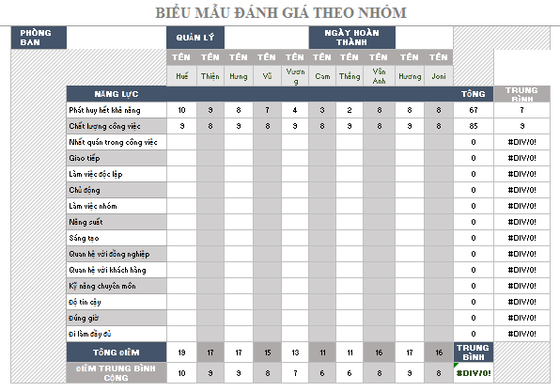
Task: Click the empty Ngày Hoàn Thành value cell
Action: (425, 38)
